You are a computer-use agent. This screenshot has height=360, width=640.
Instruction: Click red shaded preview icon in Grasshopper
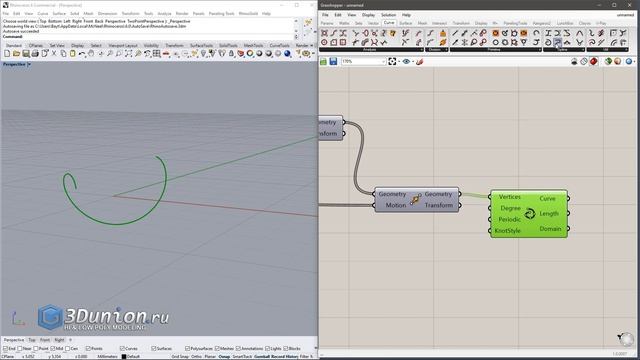pyautogui.click(x=594, y=62)
